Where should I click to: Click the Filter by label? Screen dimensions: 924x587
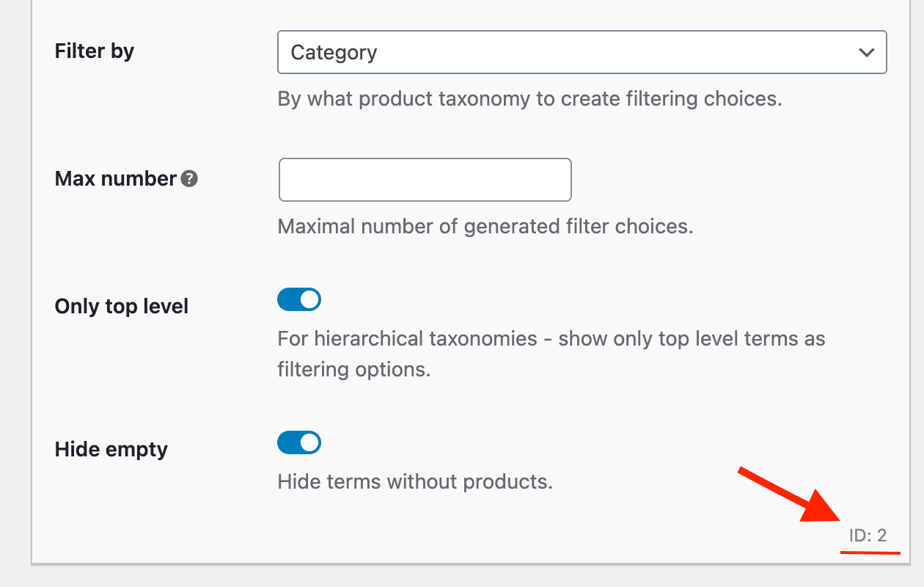click(95, 51)
